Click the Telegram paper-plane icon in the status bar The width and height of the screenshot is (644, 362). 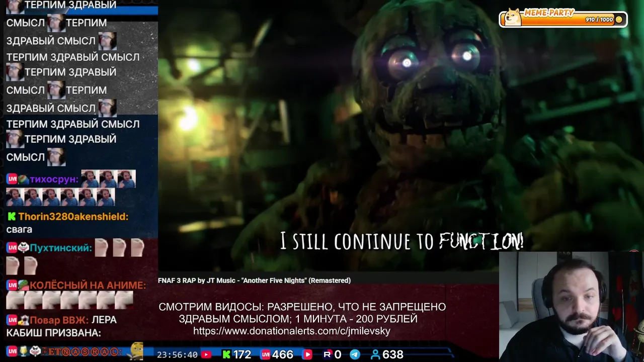pyautogui.click(x=355, y=354)
